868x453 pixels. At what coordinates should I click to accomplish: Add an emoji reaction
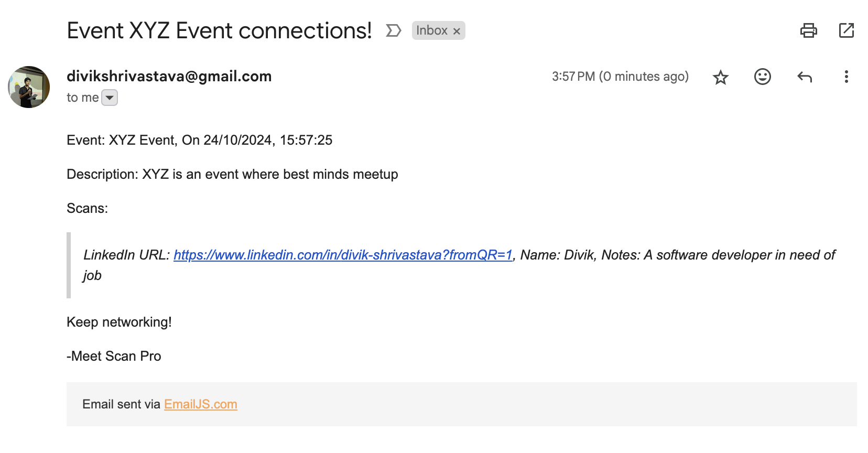click(x=763, y=77)
